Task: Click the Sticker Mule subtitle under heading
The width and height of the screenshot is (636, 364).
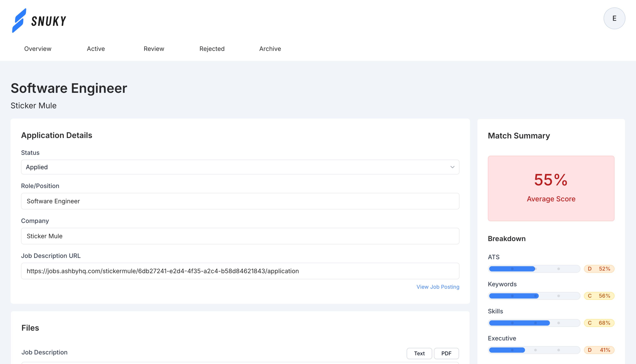Action: click(33, 106)
